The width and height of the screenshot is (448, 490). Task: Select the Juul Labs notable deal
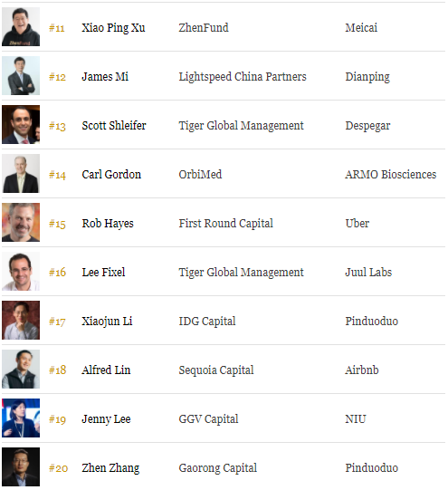click(x=368, y=273)
